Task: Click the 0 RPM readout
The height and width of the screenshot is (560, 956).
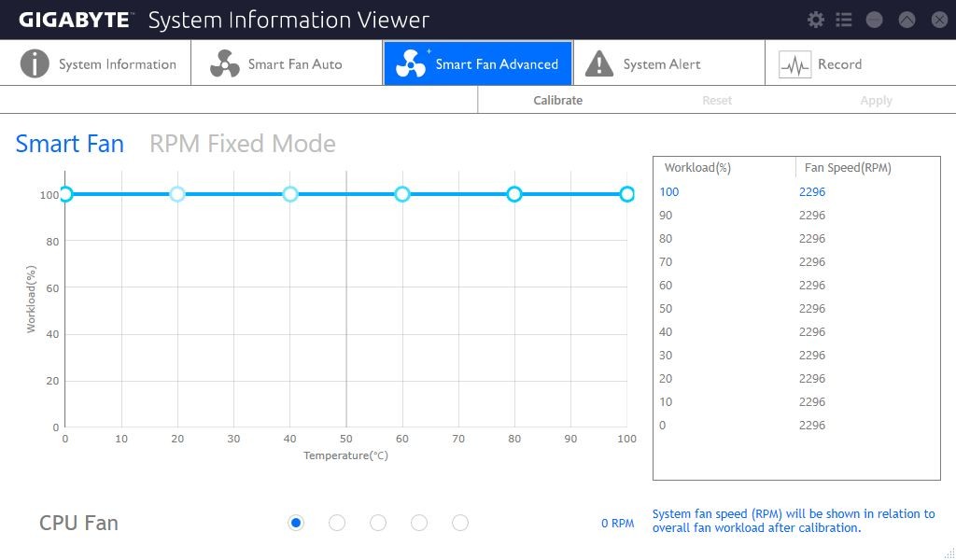Action: tap(618, 524)
